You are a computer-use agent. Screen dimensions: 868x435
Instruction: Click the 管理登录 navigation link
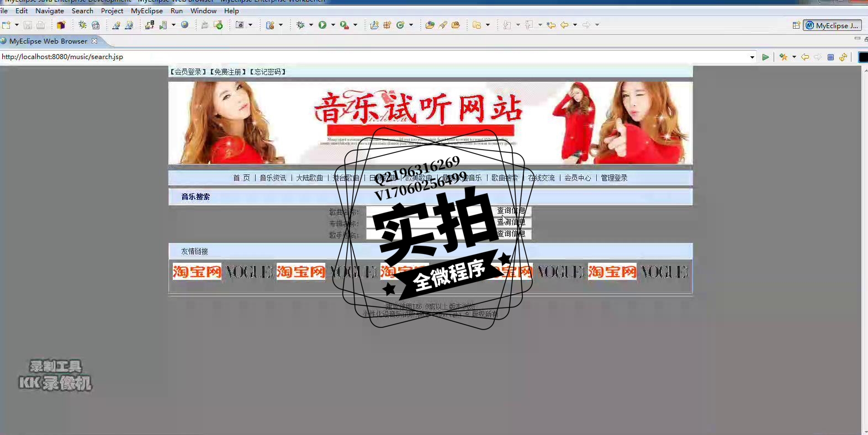coord(614,178)
